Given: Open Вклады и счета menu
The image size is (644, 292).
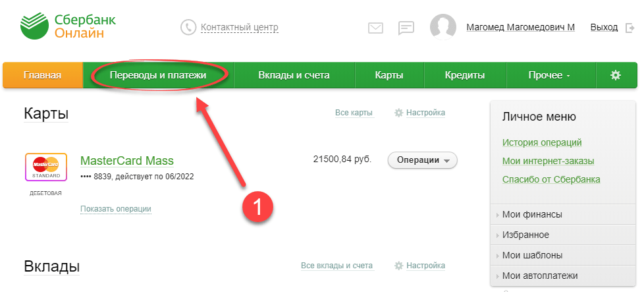Looking at the screenshot, I should tap(294, 75).
